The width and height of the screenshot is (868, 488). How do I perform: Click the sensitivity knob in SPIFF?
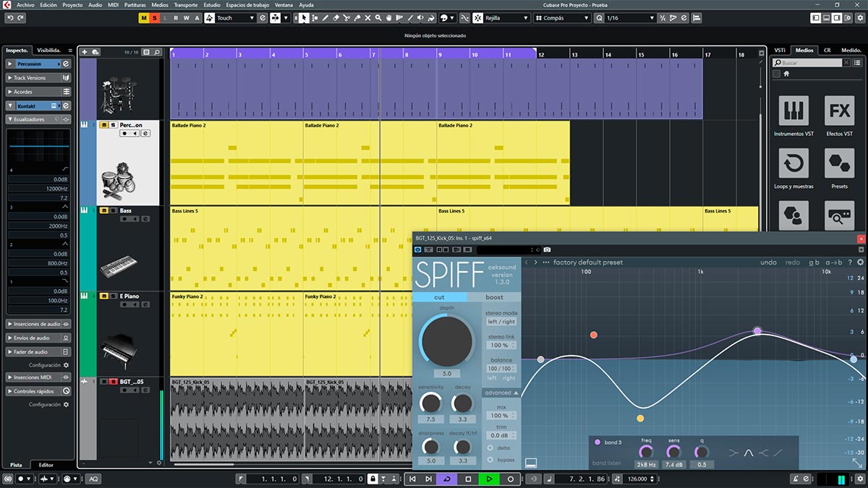click(x=430, y=403)
